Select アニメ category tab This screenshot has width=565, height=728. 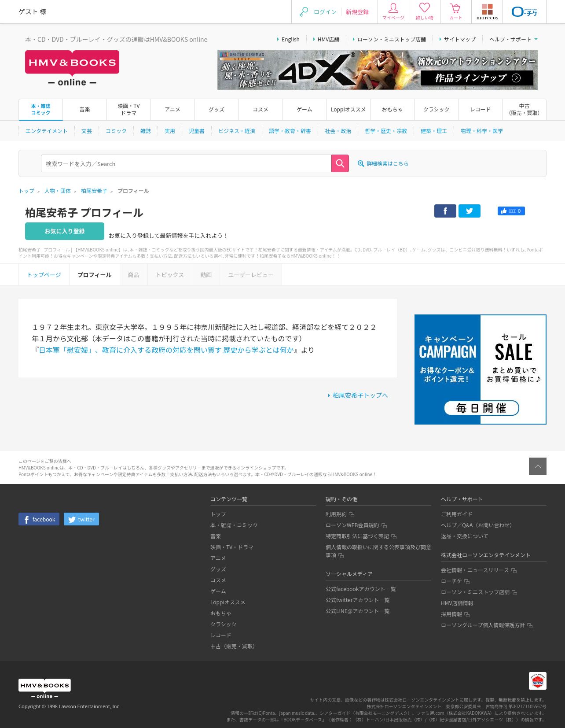(172, 109)
